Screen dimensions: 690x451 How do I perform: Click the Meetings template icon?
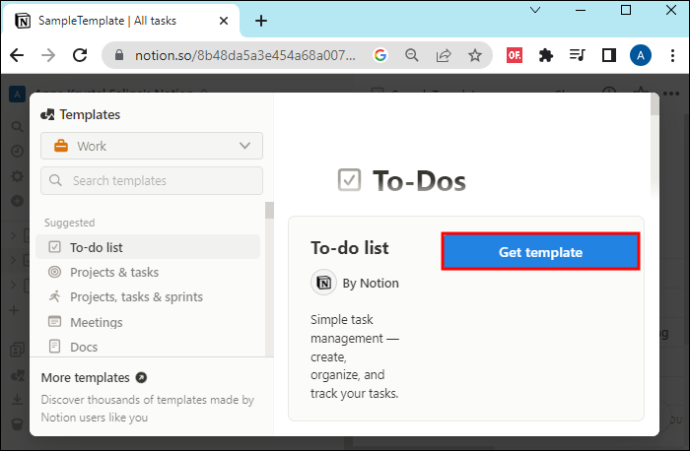click(55, 322)
